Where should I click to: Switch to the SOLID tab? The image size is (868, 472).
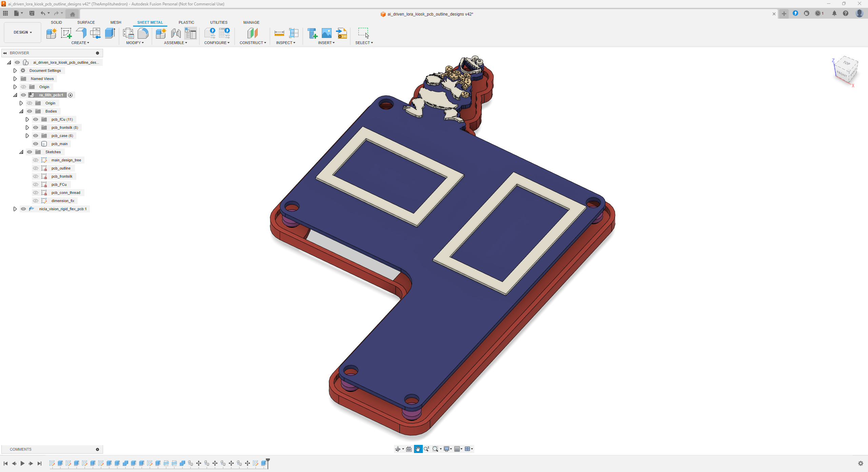tap(56, 22)
